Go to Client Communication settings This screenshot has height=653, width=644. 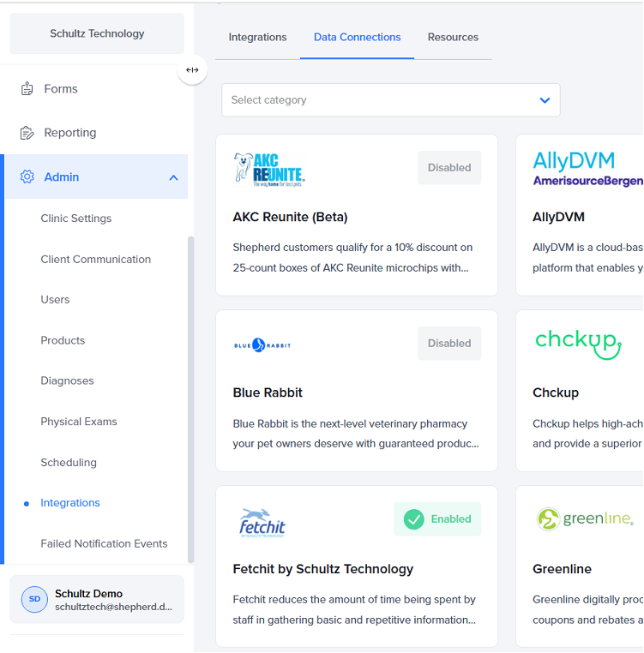tap(95, 260)
